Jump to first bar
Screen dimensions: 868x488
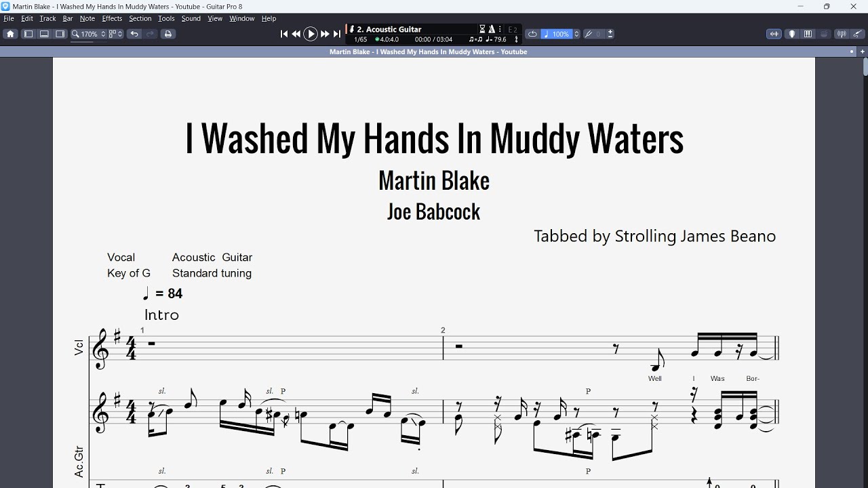coord(284,34)
